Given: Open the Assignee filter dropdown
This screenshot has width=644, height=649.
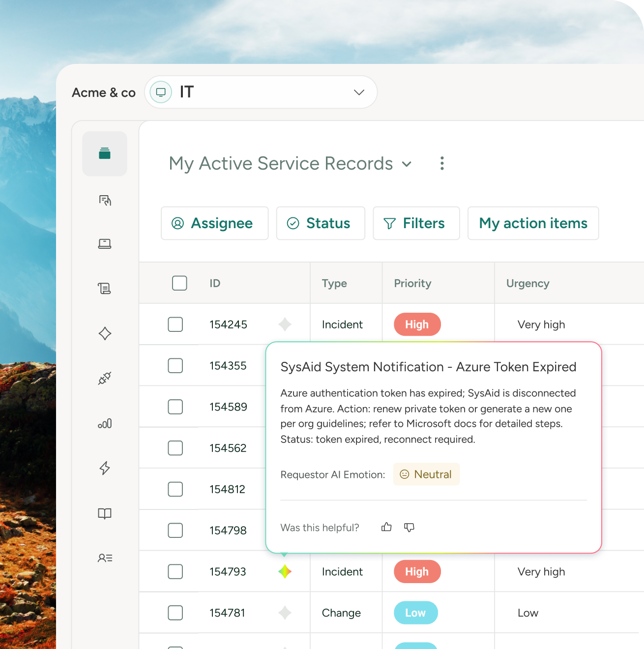Looking at the screenshot, I should pyautogui.click(x=215, y=223).
